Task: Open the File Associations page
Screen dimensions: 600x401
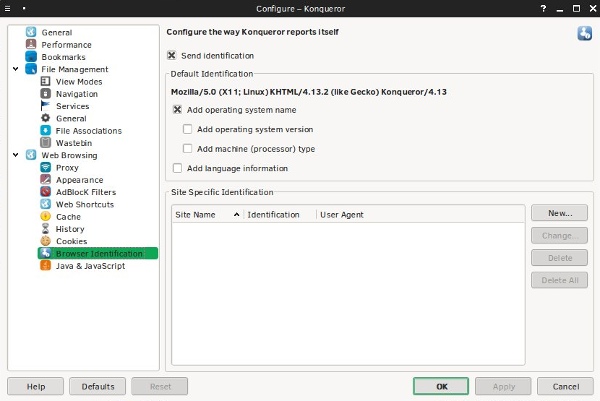Action: coord(88,131)
